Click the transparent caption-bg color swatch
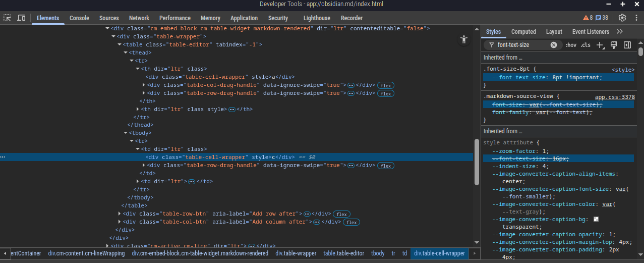Image resolution: width=644 pixels, height=263 pixels. pyautogui.click(x=596, y=219)
